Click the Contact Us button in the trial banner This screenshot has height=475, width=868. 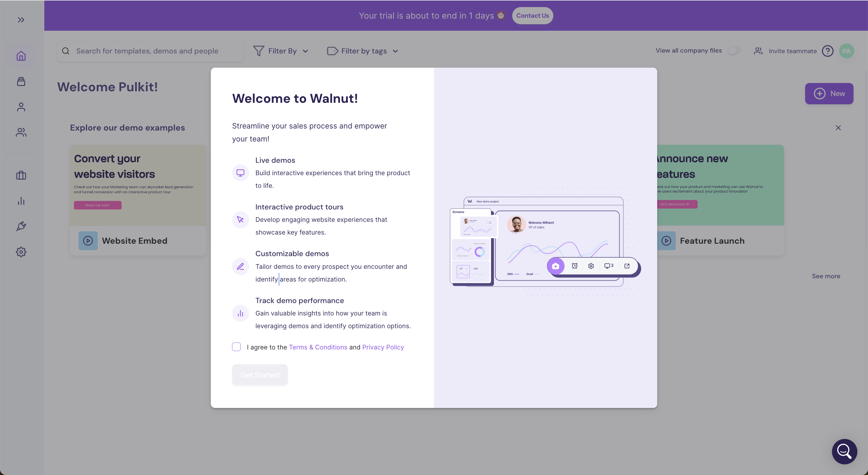coord(532,15)
